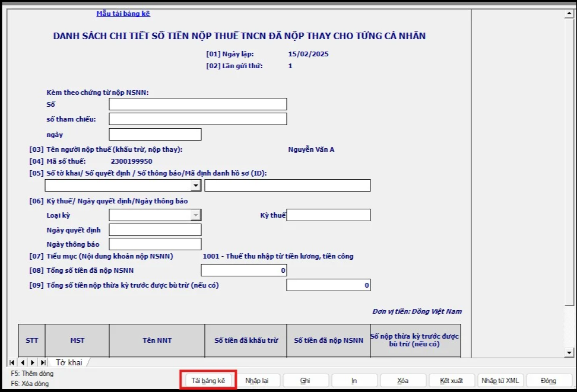
Task: Open the "Loại kỳ" dropdown list
Action: (x=195, y=215)
